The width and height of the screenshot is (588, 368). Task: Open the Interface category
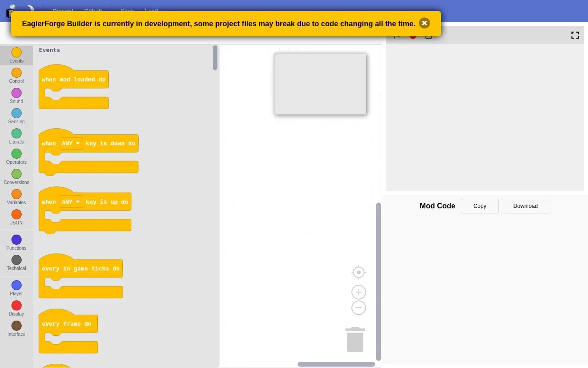(17, 328)
